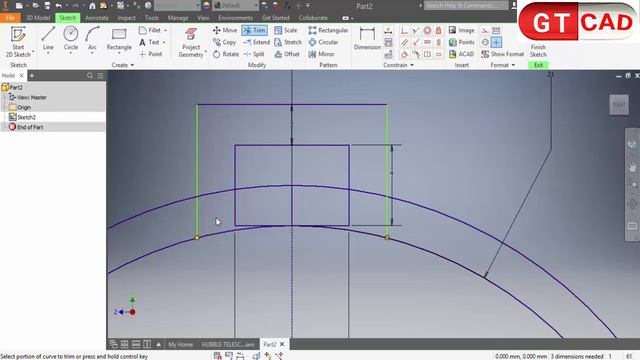Toggle Construction line format
Viewport: 640px width, 360px height.
[x=485, y=30]
